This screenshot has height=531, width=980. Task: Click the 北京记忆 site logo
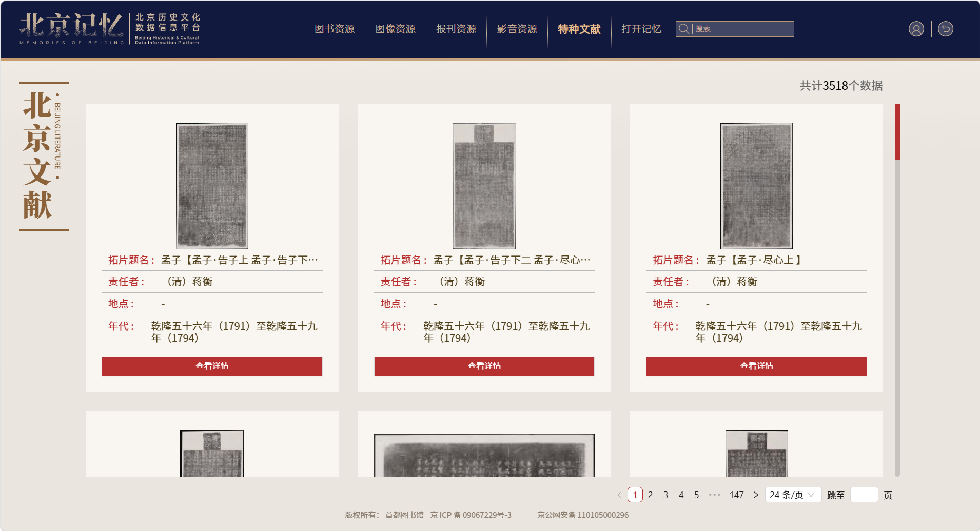[x=71, y=28]
